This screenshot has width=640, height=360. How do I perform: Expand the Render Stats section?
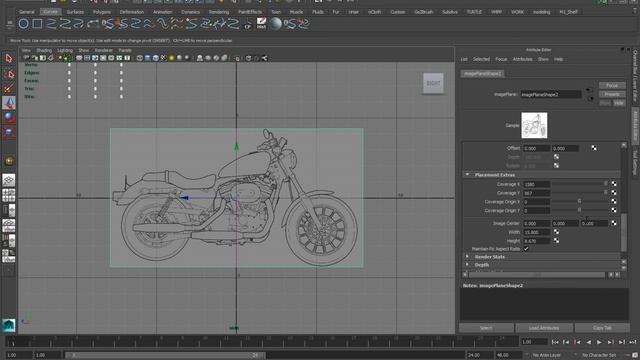[x=468, y=257]
